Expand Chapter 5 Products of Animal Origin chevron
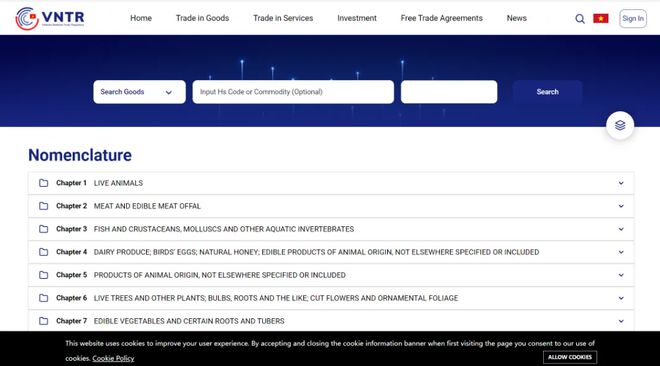Screen dimensions: 660x366 pyautogui.click(x=621, y=275)
